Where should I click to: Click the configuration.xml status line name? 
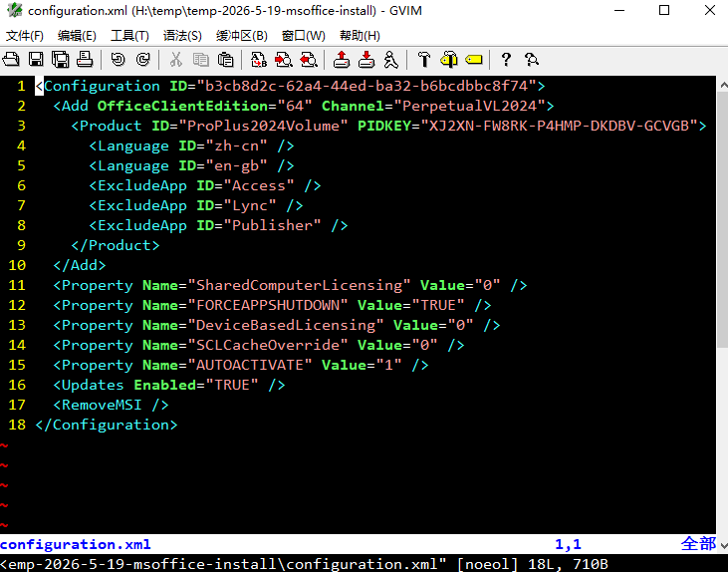76,544
